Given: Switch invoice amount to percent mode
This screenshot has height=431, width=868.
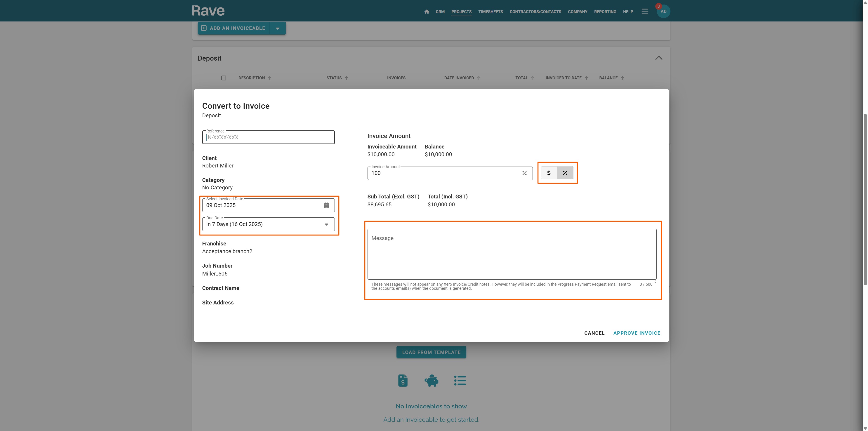Looking at the screenshot, I should pos(565,173).
